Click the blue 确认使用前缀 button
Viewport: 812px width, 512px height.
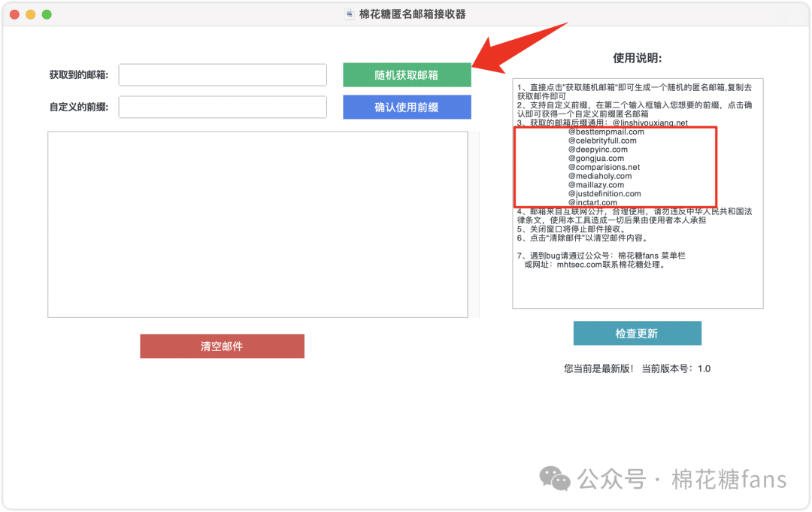[x=407, y=107]
